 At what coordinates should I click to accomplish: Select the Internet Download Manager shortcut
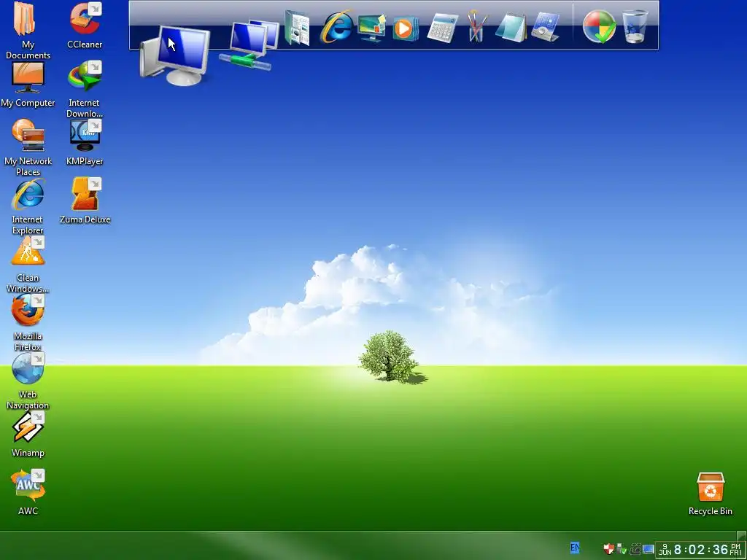tap(85, 76)
